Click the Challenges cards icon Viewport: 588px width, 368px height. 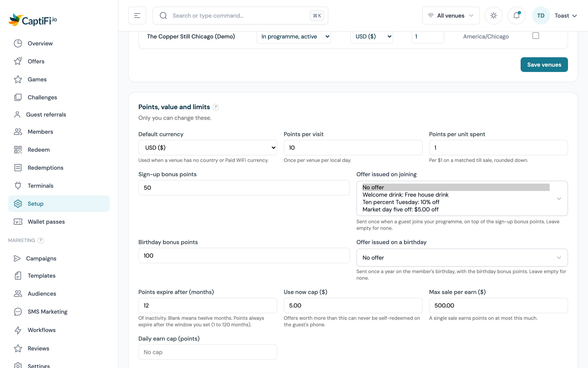coord(18,97)
